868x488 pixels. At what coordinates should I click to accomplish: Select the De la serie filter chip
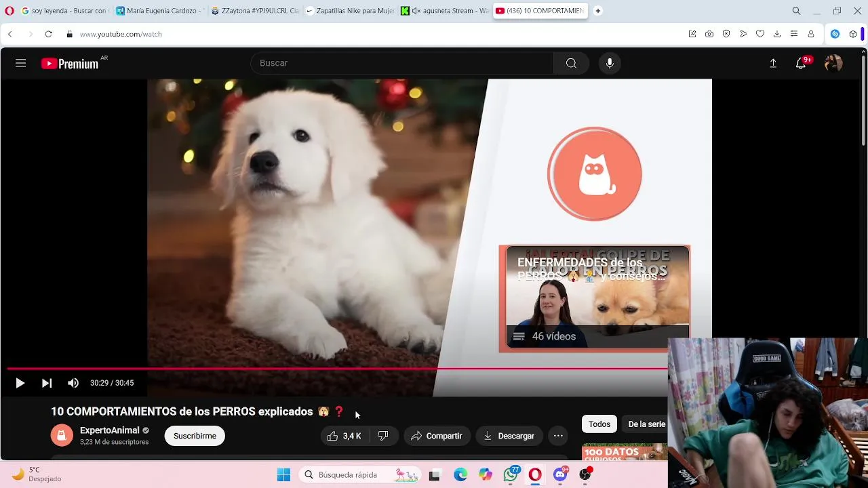click(x=646, y=424)
